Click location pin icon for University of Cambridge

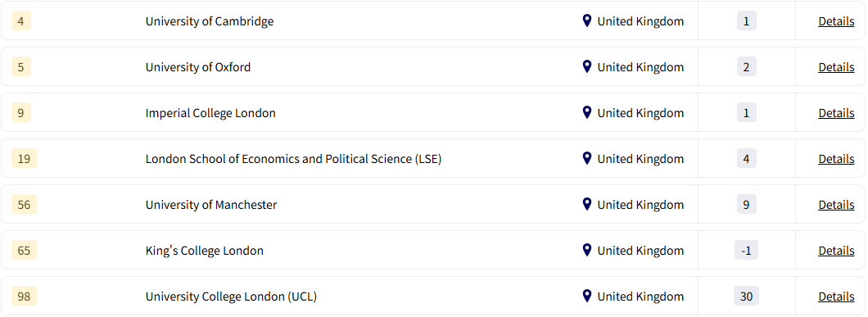click(587, 21)
